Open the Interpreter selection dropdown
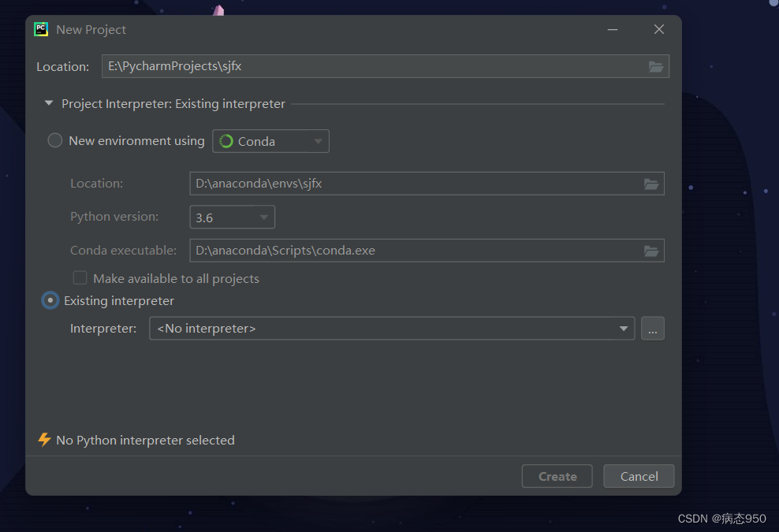779x532 pixels. [392, 329]
